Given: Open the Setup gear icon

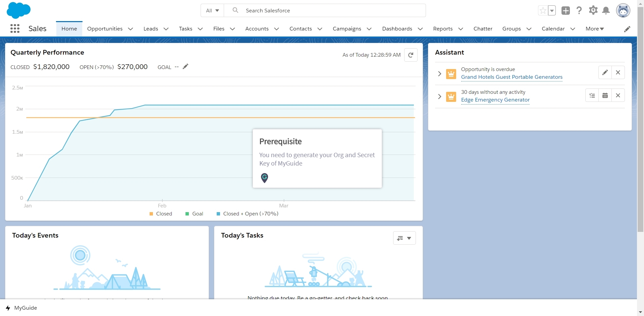Looking at the screenshot, I should tap(593, 10).
